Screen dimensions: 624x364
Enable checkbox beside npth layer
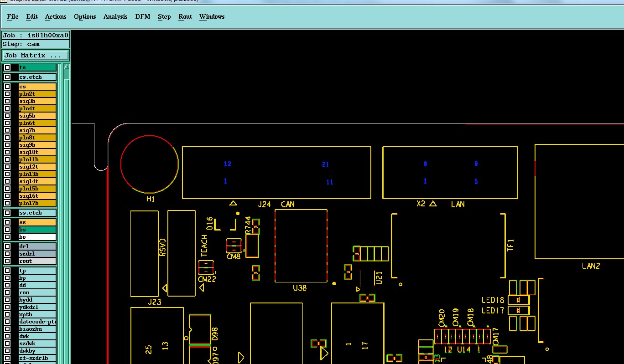(7, 314)
